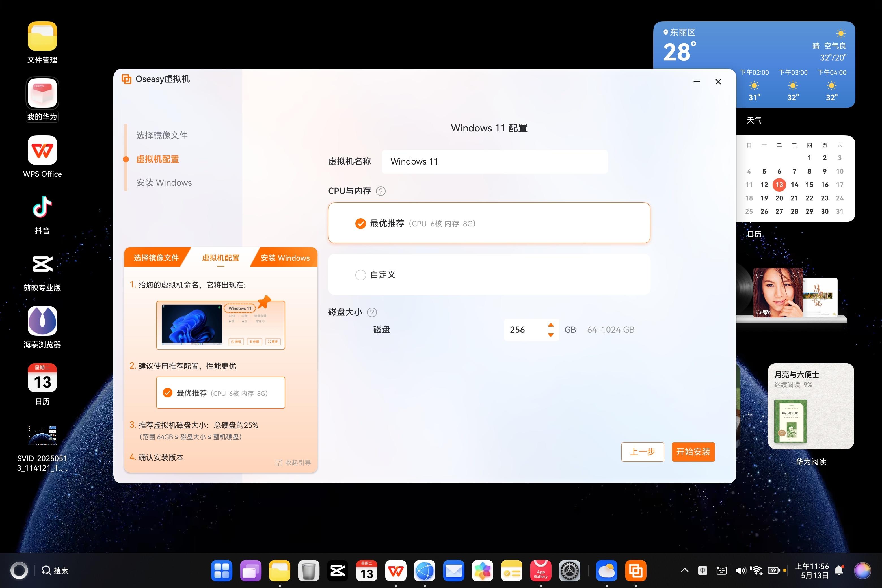This screenshot has width=882, height=588.
Task: Open the start circle button on taskbar
Action: click(x=19, y=571)
